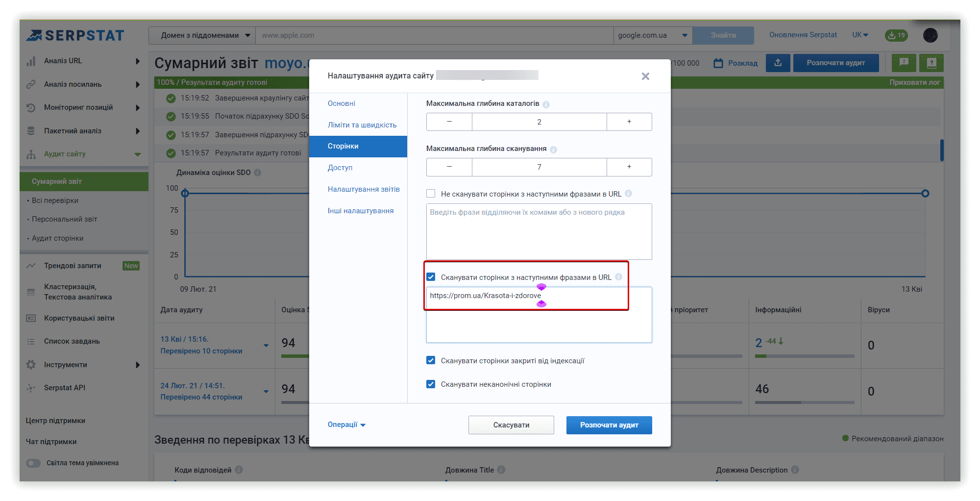The image size is (980, 501).
Task: Collapse the Аудит сайту section
Action: coord(138,154)
